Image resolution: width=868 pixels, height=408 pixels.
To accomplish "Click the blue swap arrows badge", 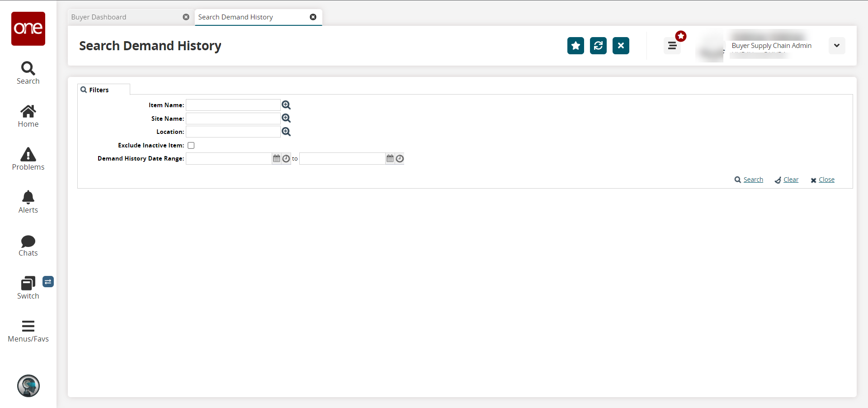I will [48, 282].
